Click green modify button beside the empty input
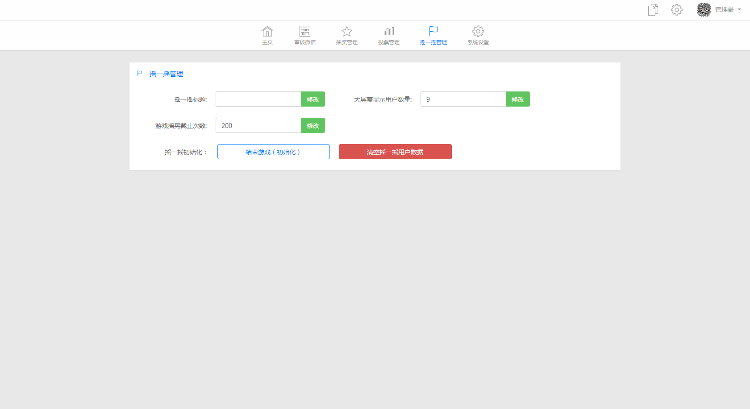Screen dimensions: 750x409 coord(313,99)
